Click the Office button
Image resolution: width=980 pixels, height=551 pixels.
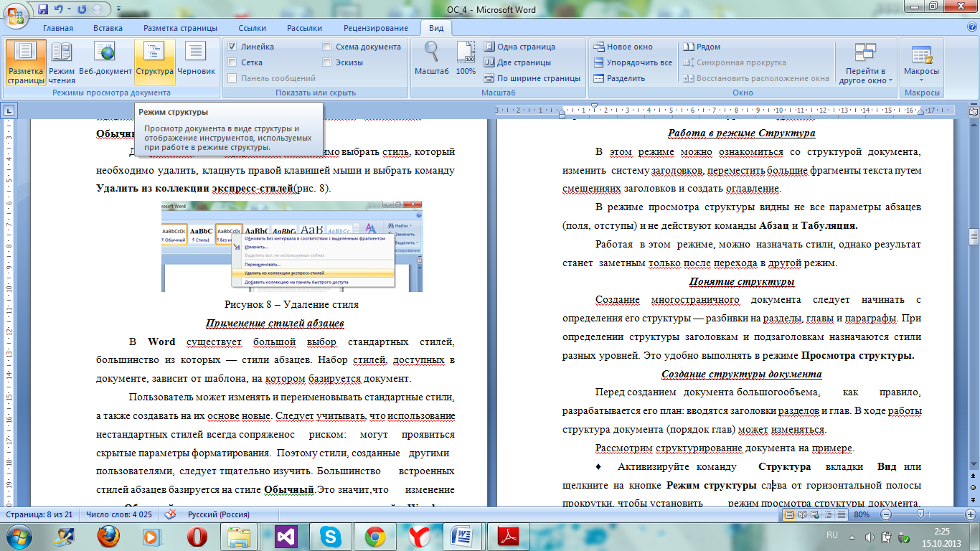17,17
